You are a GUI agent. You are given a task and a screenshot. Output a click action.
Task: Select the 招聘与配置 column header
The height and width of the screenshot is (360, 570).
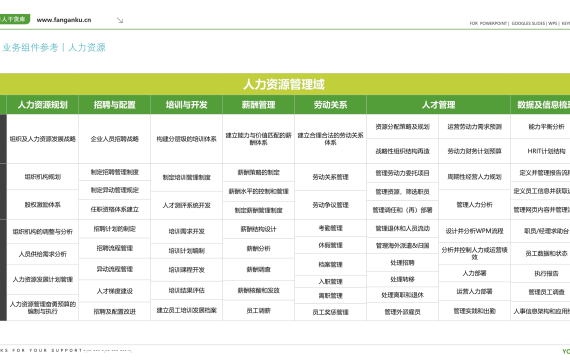[x=115, y=105]
